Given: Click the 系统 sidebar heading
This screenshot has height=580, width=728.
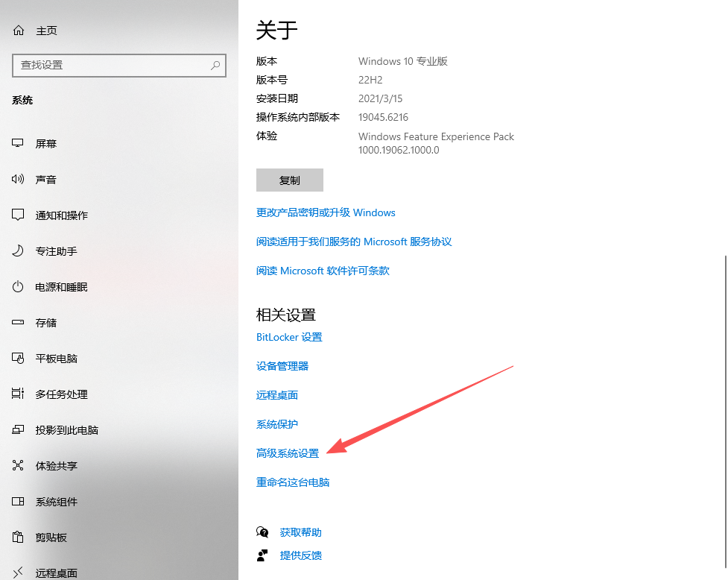Looking at the screenshot, I should 22,101.
